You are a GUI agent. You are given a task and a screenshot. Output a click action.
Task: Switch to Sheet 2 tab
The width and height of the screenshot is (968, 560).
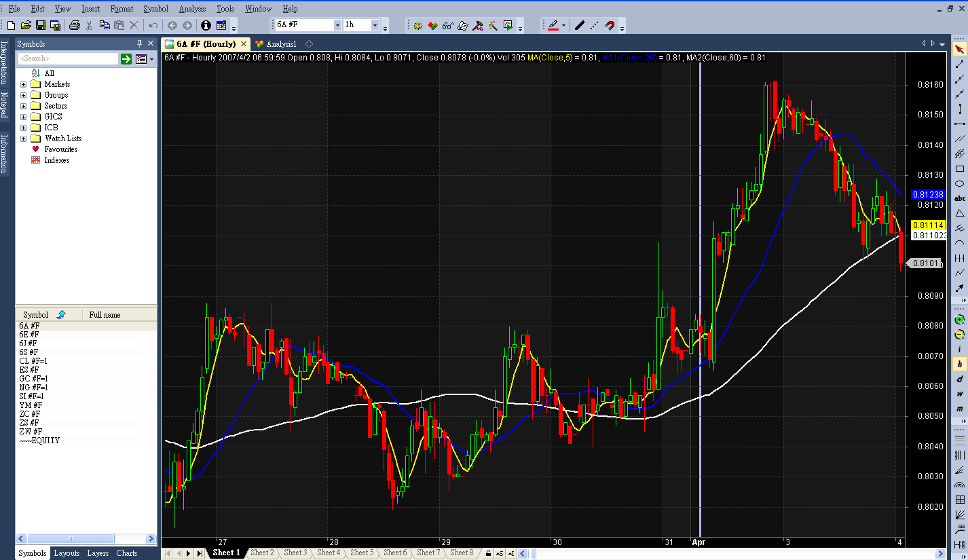[261, 553]
